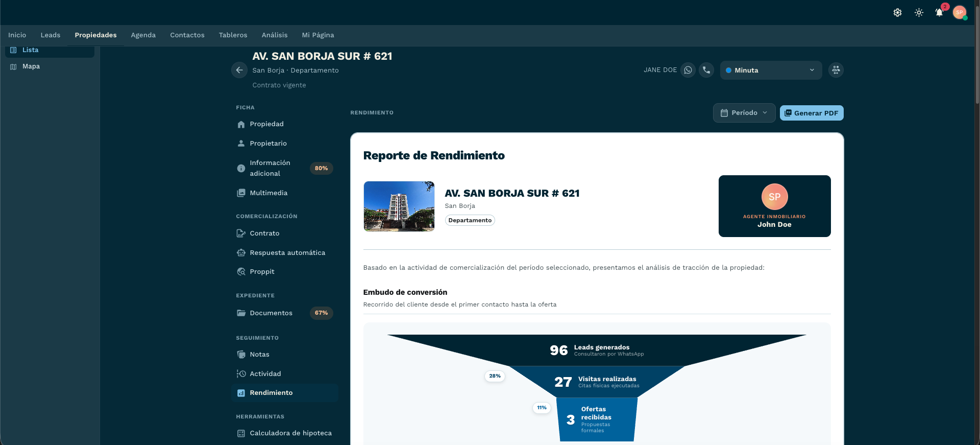Open the Multimedia section
The image size is (980, 445).
(x=285, y=193)
